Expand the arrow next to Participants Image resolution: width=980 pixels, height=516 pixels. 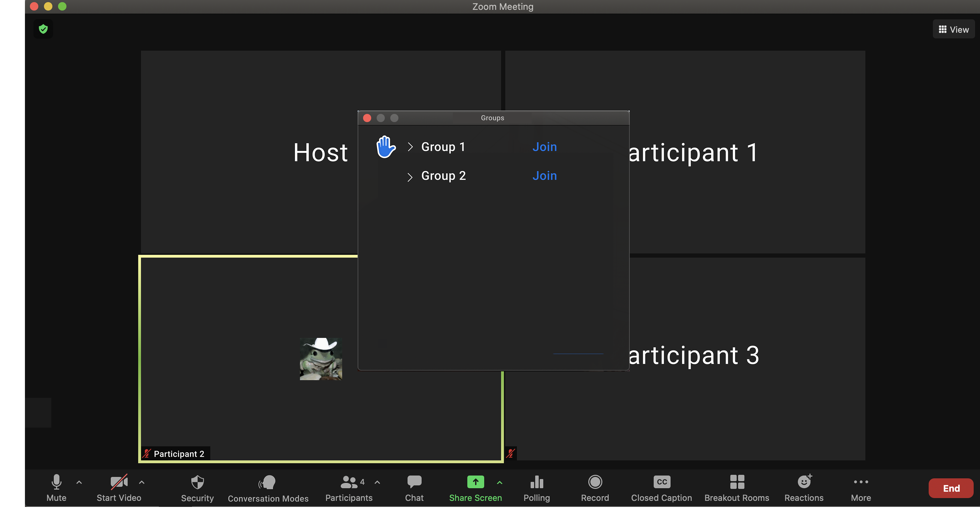(x=377, y=482)
